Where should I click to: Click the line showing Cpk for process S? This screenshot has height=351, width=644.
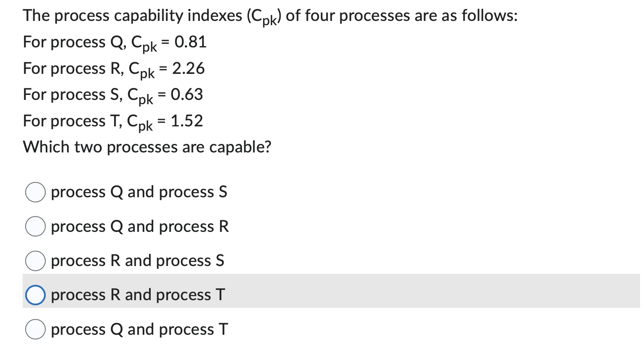113,95
